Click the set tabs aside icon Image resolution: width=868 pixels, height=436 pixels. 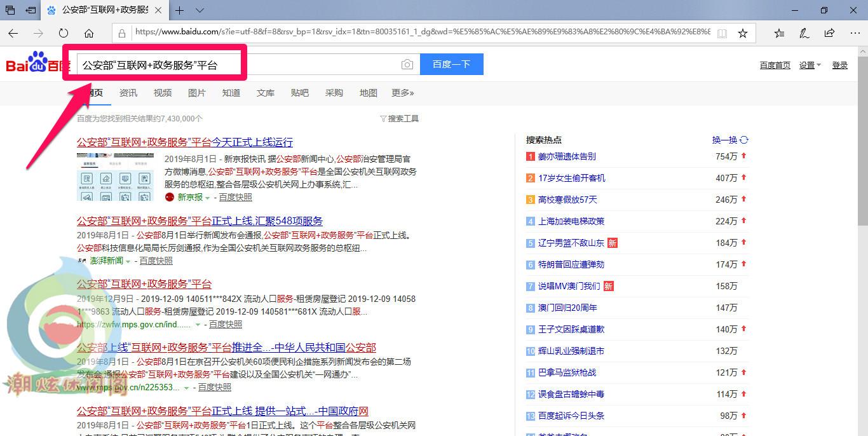point(31,10)
